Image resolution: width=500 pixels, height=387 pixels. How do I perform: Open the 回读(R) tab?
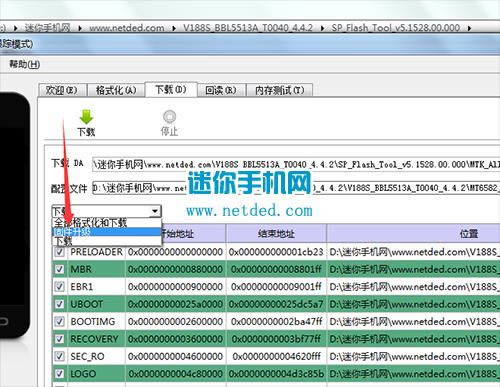coord(221,90)
